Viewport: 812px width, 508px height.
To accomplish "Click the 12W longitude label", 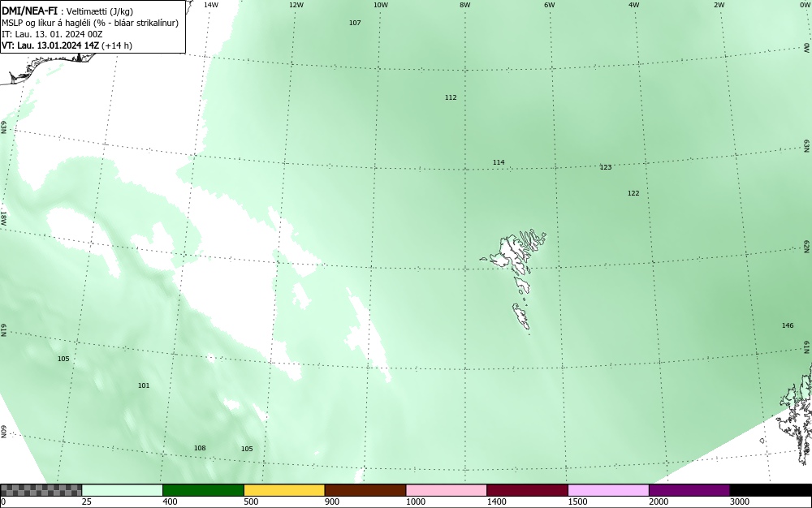I will coord(296,5).
